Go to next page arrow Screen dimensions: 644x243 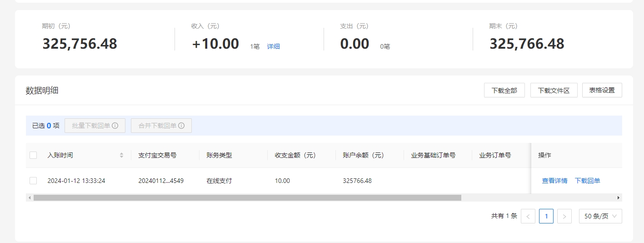pos(564,216)
